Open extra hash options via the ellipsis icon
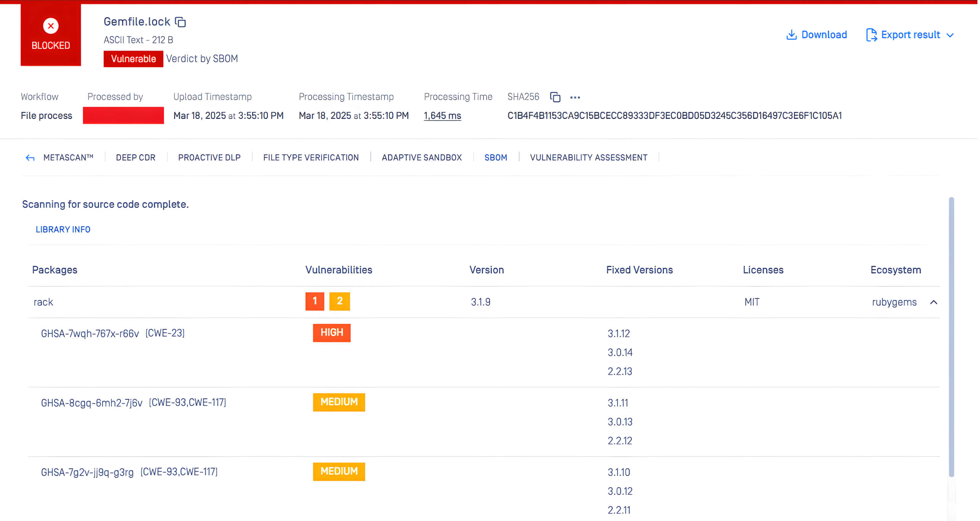The image size is (980, 521). [x=575, y=98]
